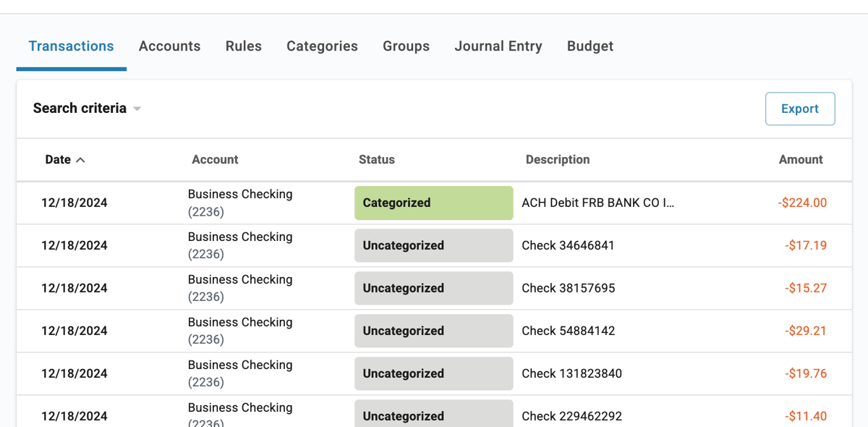Expand the Search criteria dropdown arrow
Image resolution: width=868 pixels, height=427 pixels.
[x=137, y=109]
